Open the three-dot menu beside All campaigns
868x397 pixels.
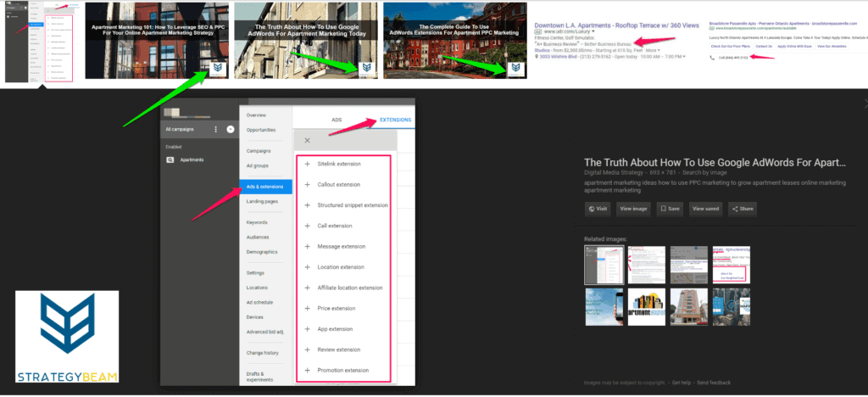(x=215, y=129)
